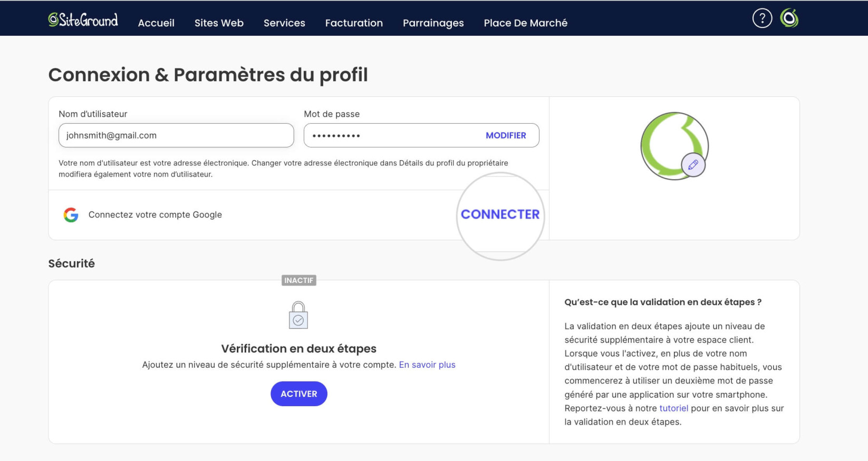Click the two-step verification padlock icon
The image size is (868, 461).
click(298, 315)
